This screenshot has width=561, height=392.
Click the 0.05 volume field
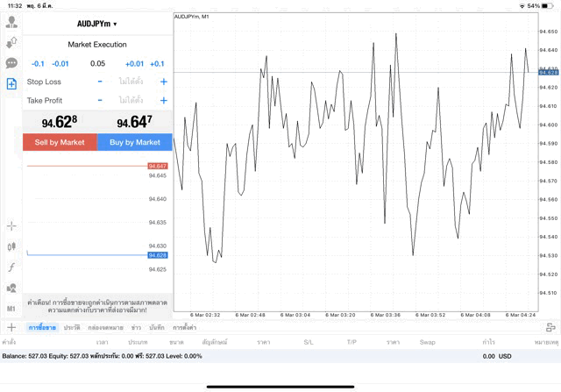[x=97, y=63]
